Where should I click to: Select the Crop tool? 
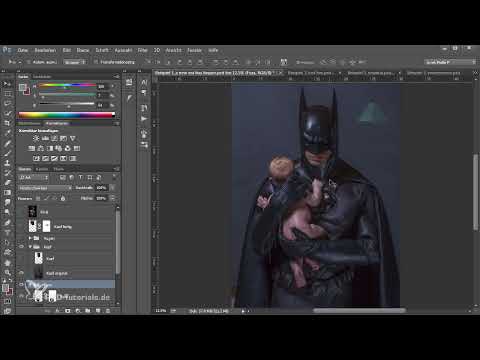point(7,123)
